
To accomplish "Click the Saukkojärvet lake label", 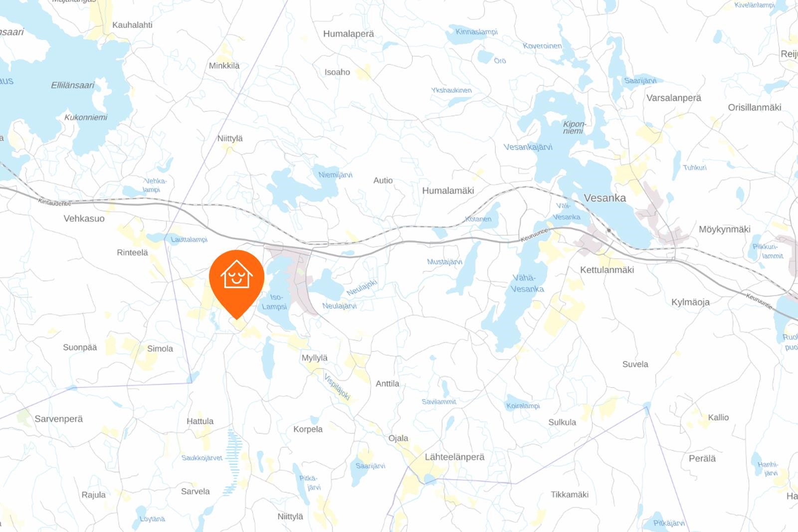I will [x=201, y=458].
